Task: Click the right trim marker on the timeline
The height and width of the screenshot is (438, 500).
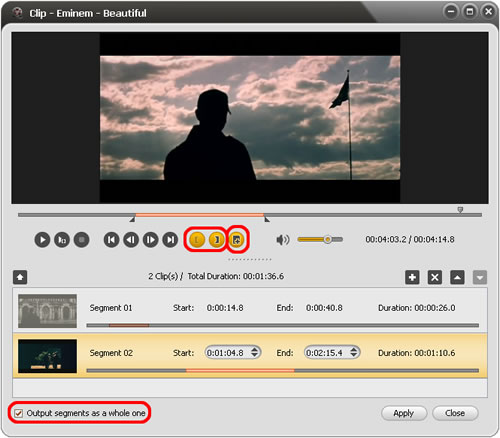Action: (x=267, y=219)
